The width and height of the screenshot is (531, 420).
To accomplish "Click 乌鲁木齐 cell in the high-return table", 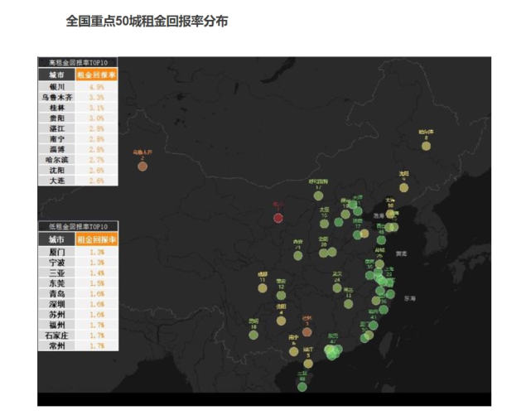I will click(x=57, y=97).
